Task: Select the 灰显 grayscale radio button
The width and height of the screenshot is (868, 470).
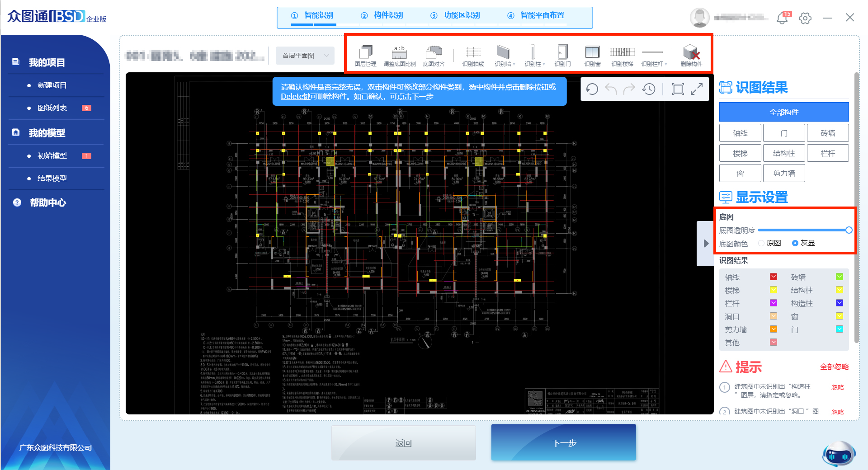Action: pos(795,243)
